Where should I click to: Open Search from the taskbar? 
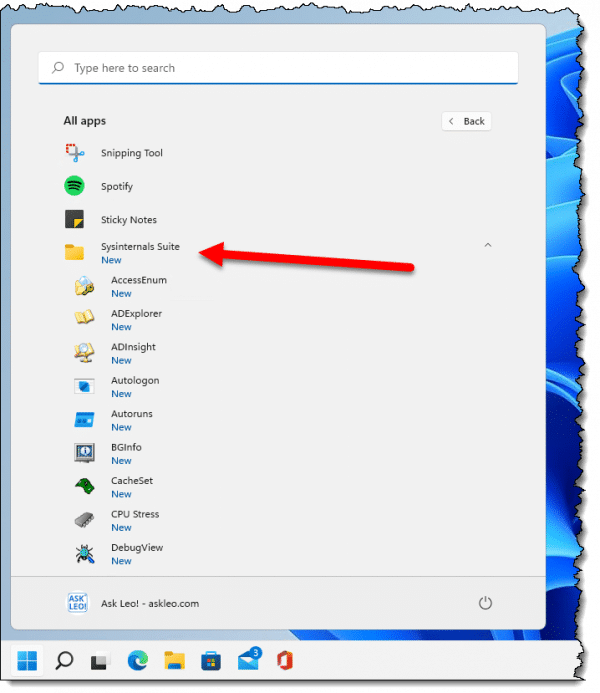64,661
